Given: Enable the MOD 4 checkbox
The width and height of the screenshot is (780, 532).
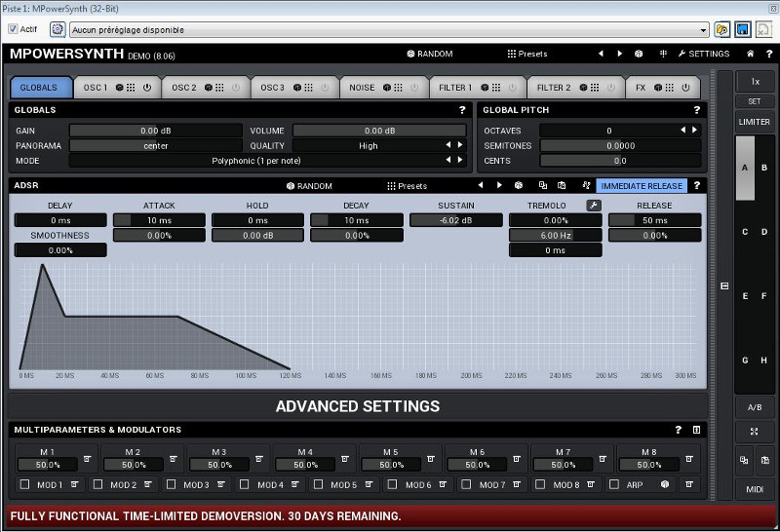Looking at the screenshot, I should pyautogui.click(x=245, y=484).
